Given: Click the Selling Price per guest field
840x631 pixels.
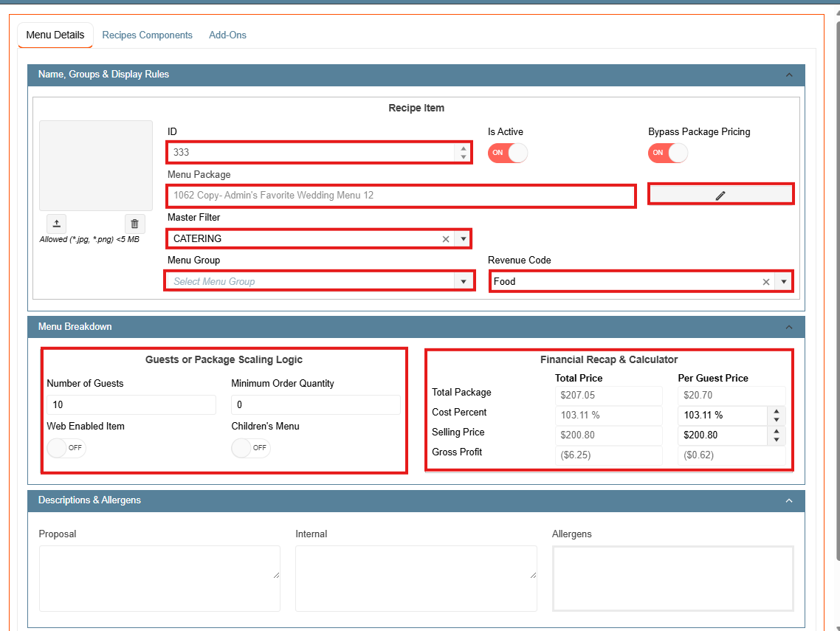Looking at the screenshot, I should pos(723,435).
